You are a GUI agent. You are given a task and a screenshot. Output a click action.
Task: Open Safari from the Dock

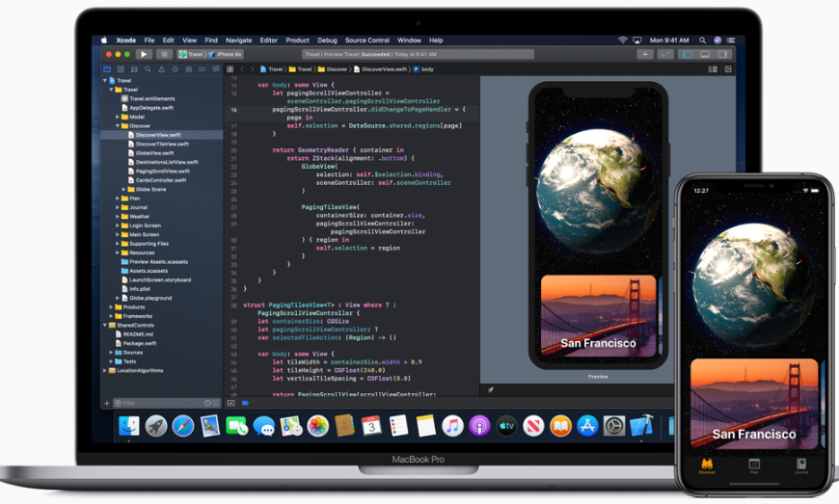tap(182, 427)
